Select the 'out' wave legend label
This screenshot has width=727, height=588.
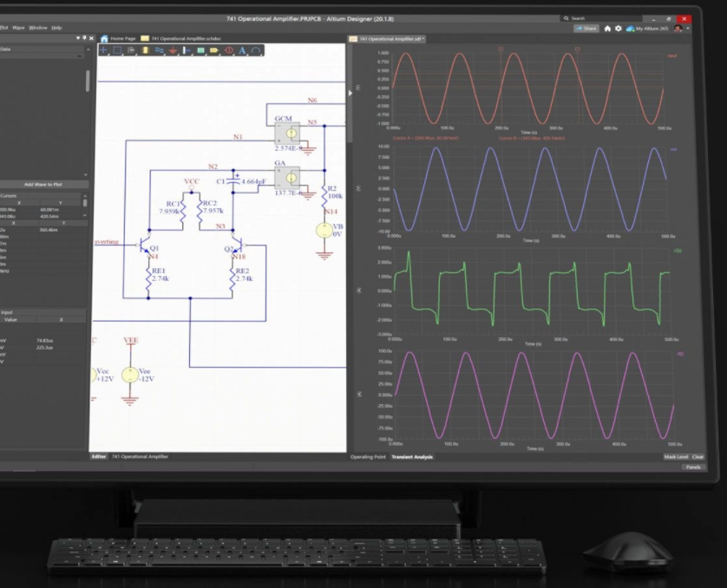(674, 149)
